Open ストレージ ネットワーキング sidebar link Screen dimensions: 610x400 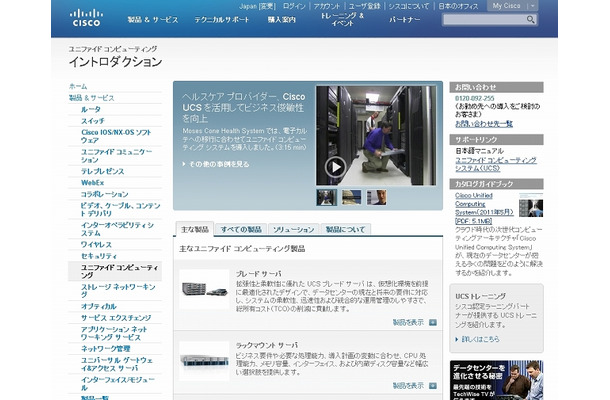coord(118,291)
